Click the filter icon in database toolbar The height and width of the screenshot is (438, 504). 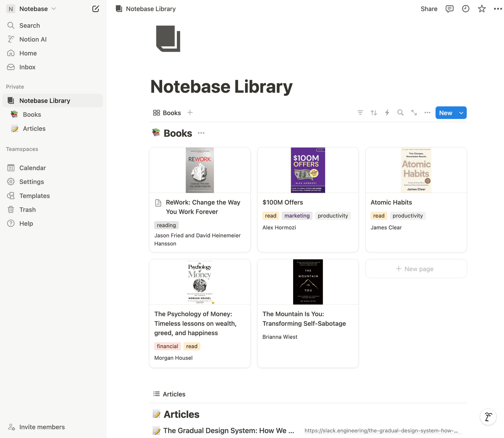click(360, 113)
